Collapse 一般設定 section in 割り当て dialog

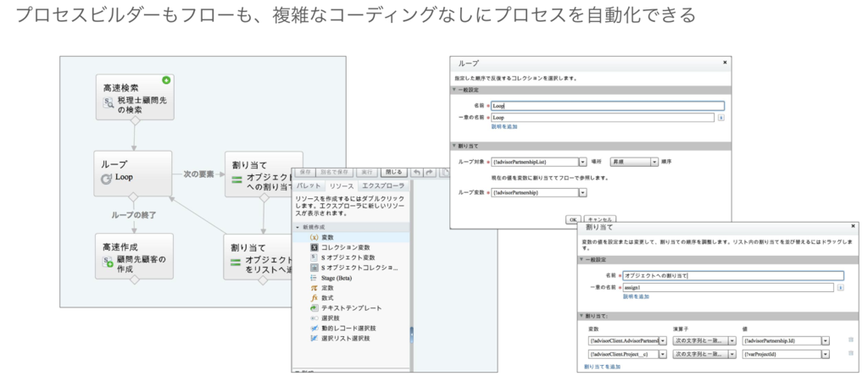point(581,259)
